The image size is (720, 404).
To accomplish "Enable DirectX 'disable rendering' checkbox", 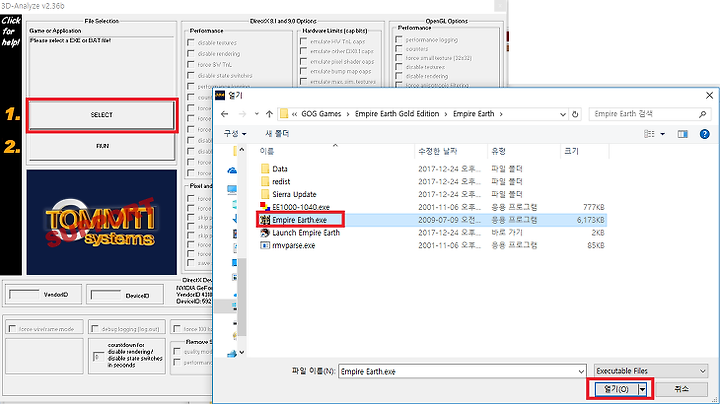I will (x=191, y=53).
